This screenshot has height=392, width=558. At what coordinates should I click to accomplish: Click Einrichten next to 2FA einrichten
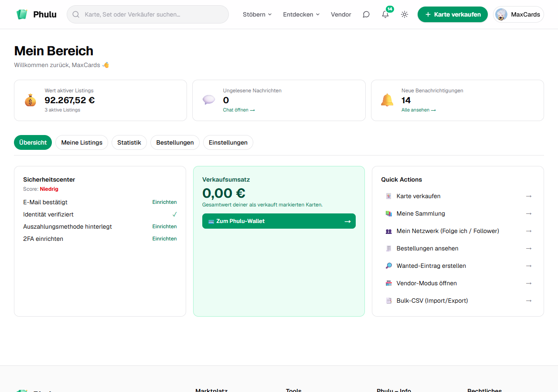[164, 239]
